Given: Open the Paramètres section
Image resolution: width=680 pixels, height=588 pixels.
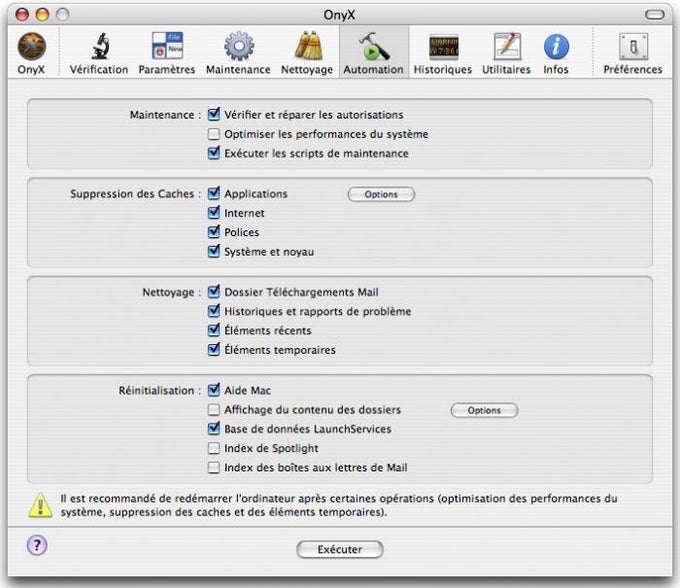Looking at the screenshot, I should coord(167,54).
